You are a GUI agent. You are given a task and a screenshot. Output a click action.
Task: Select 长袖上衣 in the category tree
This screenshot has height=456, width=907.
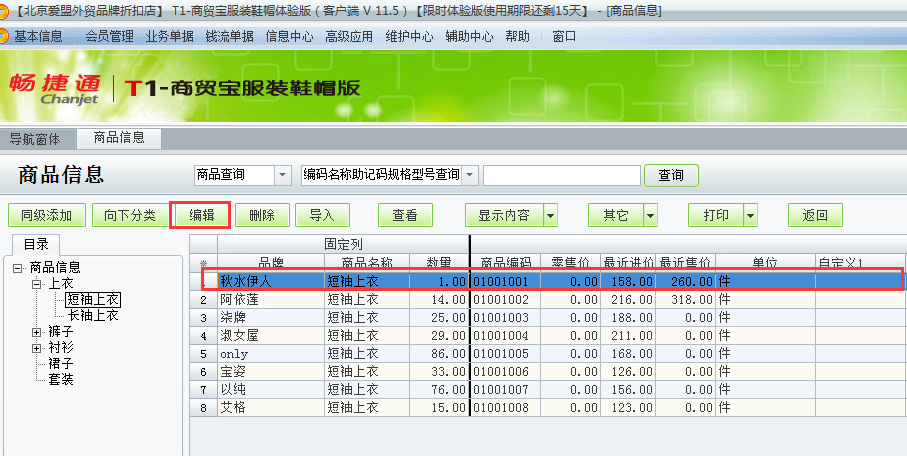tap(93, 315)
